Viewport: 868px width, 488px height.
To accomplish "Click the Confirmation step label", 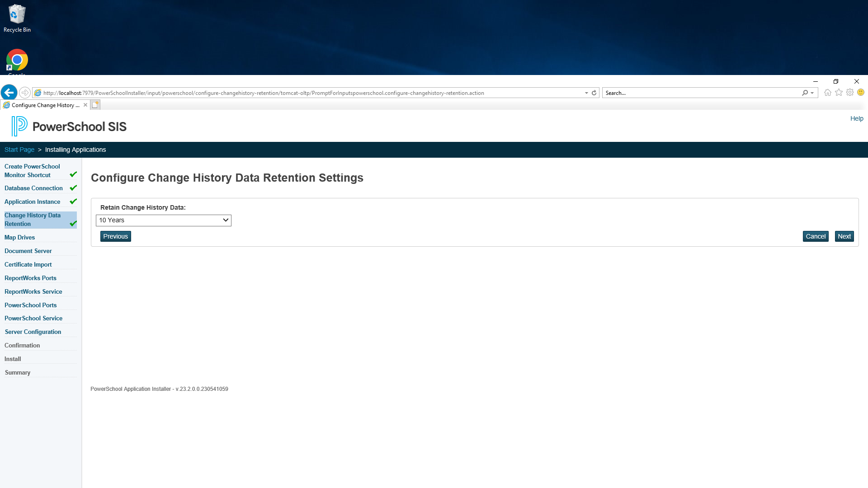I will coord(22,345).
